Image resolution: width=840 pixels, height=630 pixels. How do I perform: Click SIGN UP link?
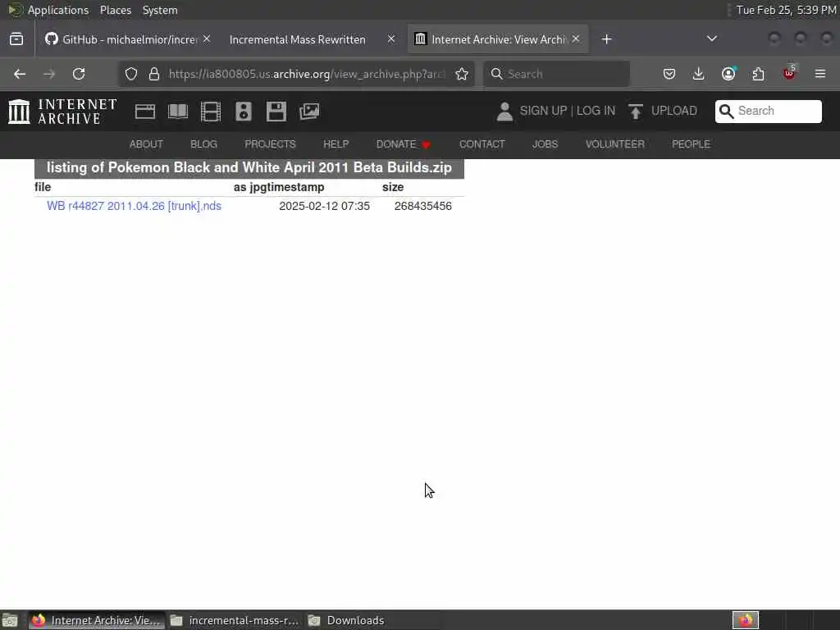click(543, 111)
